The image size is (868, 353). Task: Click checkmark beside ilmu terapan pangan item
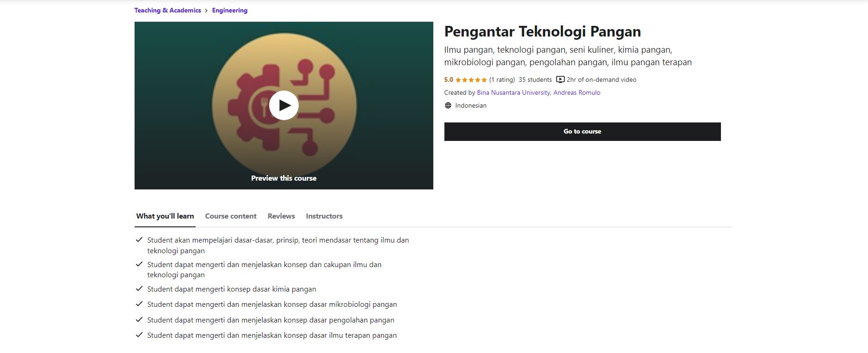139,335
